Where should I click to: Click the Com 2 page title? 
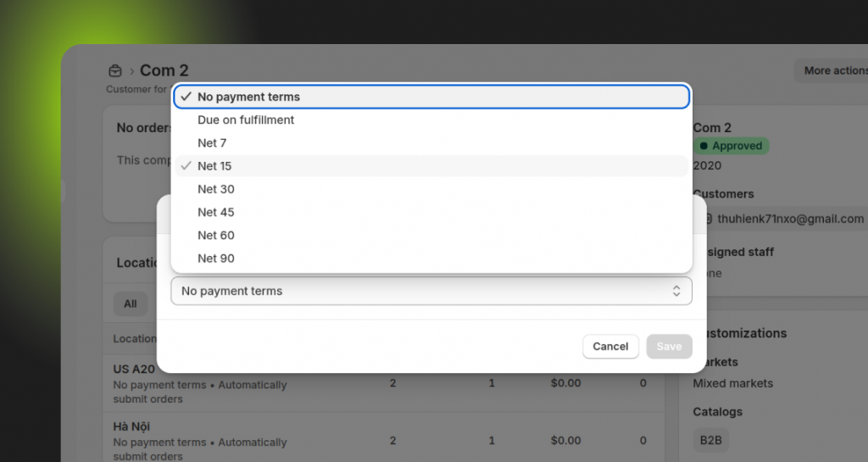click(x=164, y=71)
